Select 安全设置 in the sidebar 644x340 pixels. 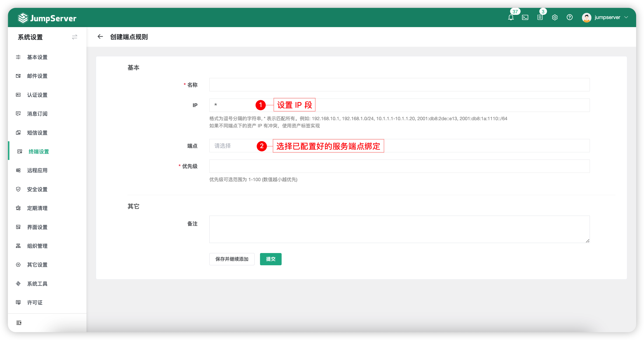pyautogui.click(x=37, y=189)
